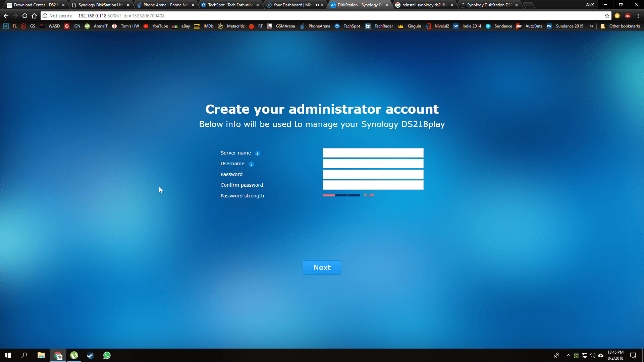Click the Next button
This screenshot has width=644, height=362.
coord(322,267)
